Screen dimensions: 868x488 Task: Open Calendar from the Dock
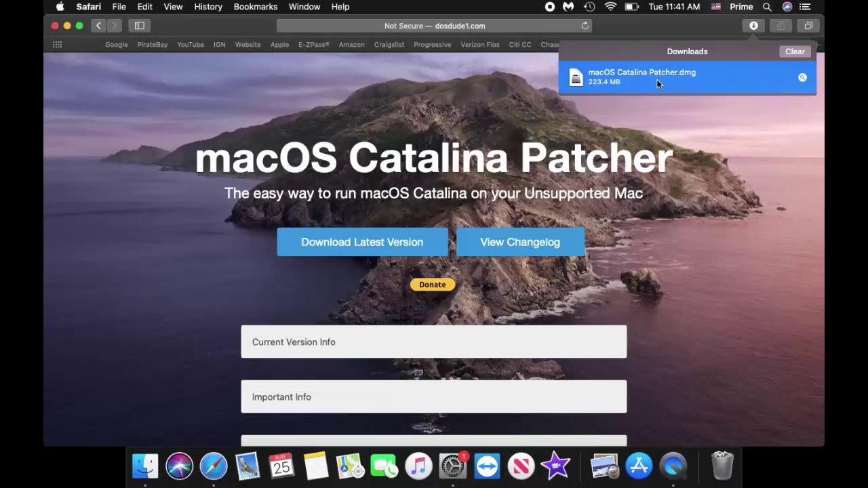(282, 466)
